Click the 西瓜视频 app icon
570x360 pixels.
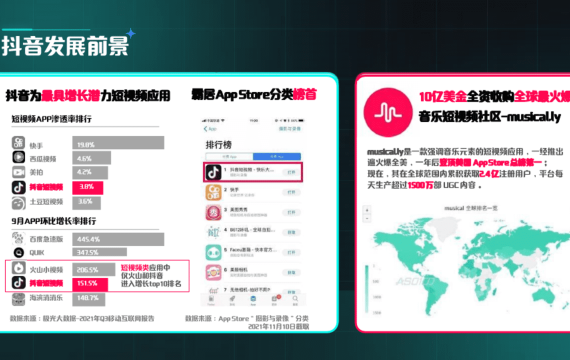[x=19, y=157]
